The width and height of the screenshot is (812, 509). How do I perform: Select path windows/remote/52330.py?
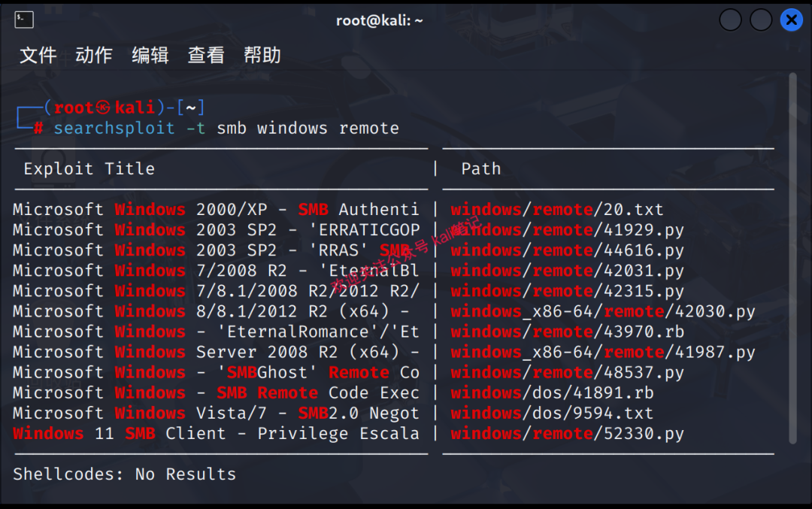(567, 433)
